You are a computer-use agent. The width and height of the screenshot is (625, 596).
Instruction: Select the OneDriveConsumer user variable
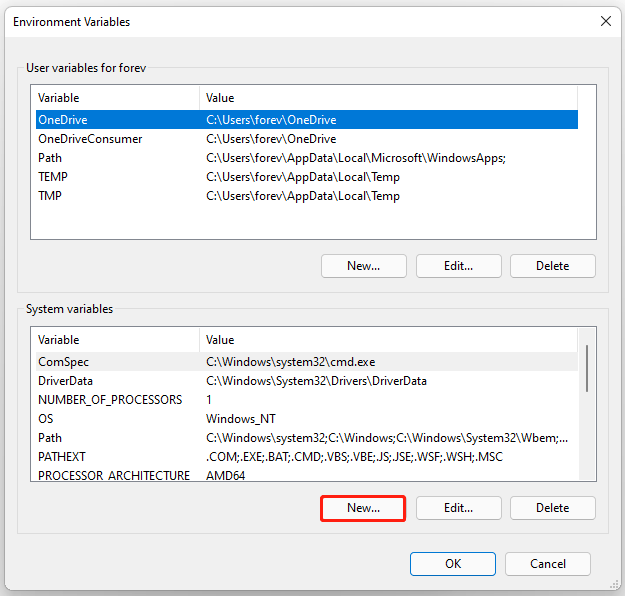pos(307,139)
